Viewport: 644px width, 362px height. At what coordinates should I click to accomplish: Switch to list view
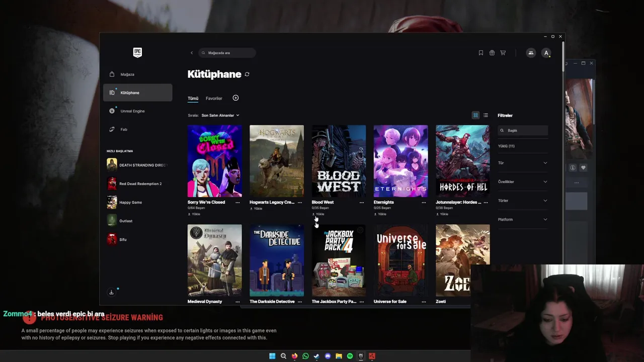click(486, 115)
